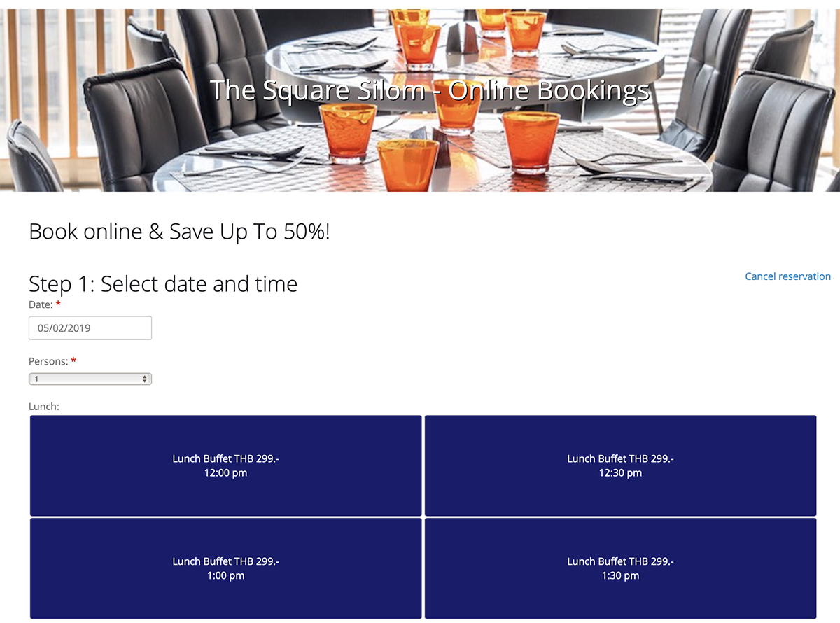Click the restaurant table banner photo
The width and height of the screenshot is (840, 623).
click(x=420, y=100)
